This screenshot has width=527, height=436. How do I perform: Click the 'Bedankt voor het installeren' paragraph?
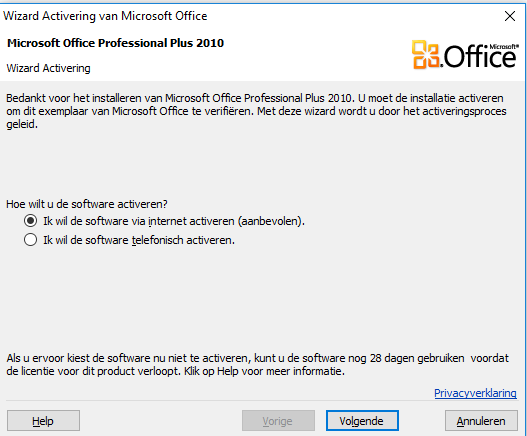pos(256,111)
